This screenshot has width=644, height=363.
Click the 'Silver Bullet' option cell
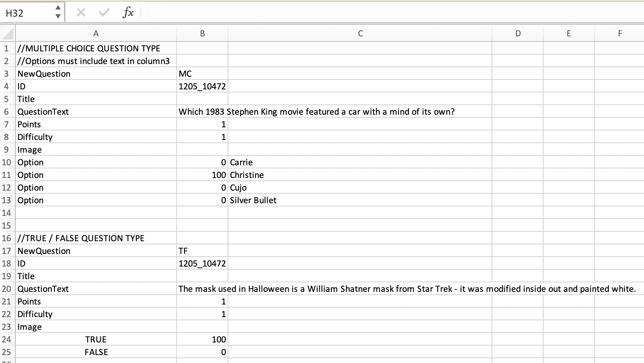tap(360, 200)
